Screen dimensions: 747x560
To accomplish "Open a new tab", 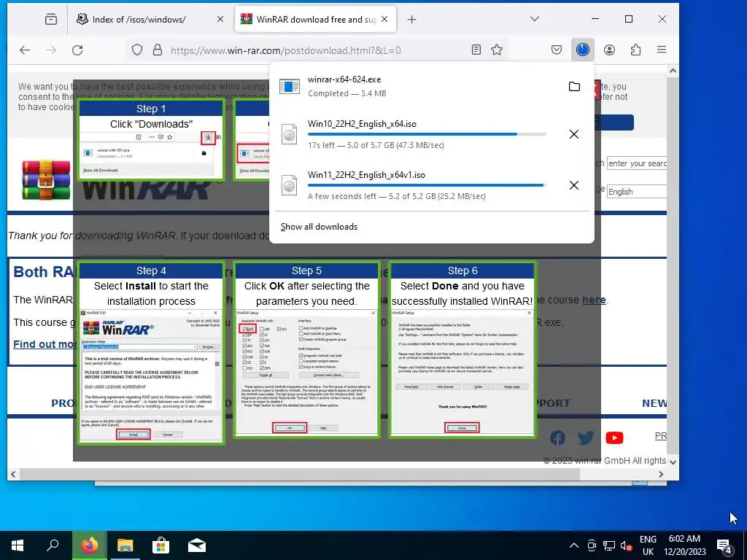I will (411, 20).
